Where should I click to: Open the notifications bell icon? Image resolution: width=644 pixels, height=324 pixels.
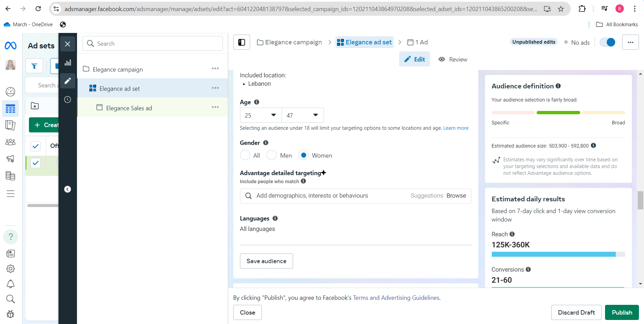10,284
